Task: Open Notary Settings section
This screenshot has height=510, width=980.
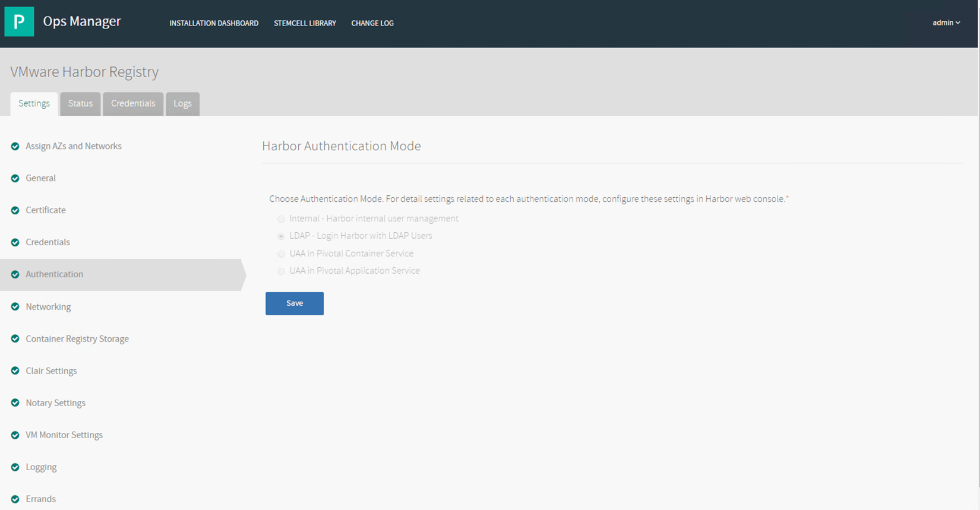Action: (x=55, y=403)
